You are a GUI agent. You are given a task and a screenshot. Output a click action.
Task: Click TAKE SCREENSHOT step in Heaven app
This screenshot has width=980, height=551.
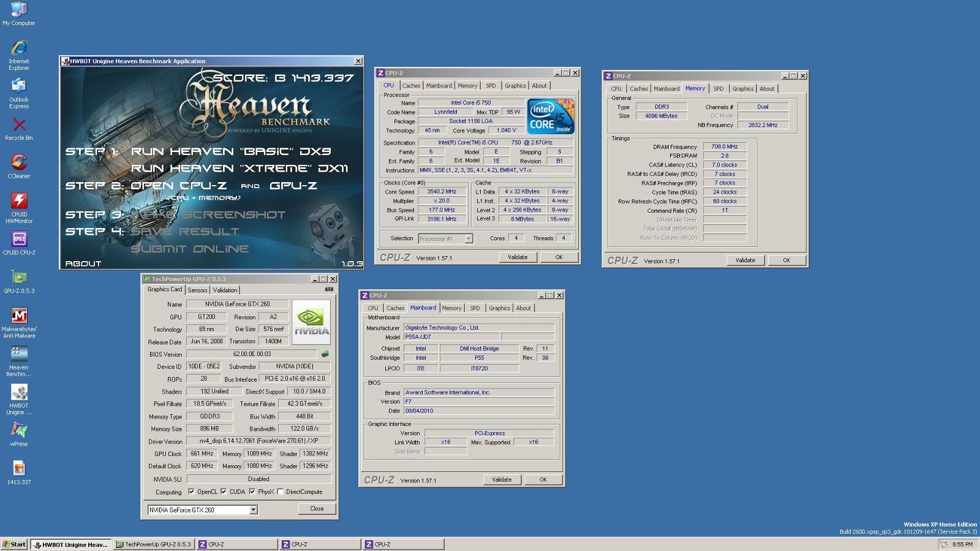click(x=208, y=215)
